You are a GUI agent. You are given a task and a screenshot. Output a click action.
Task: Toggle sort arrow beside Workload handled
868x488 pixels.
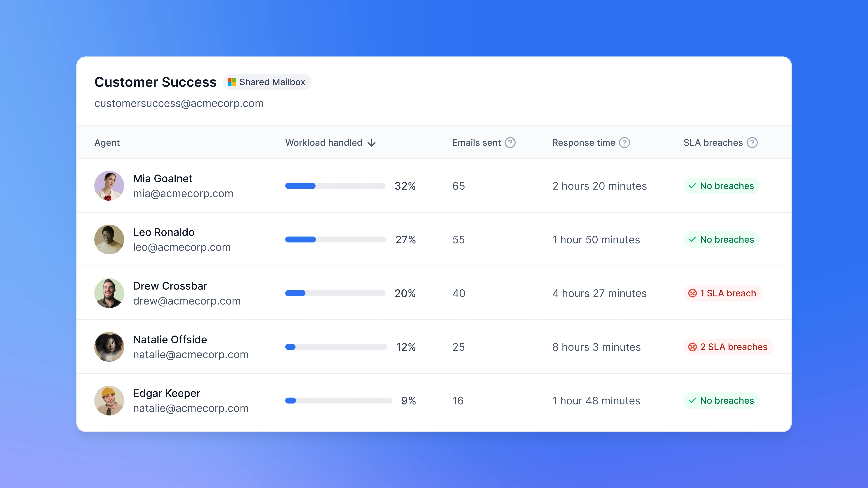click(x=371, y=143)
